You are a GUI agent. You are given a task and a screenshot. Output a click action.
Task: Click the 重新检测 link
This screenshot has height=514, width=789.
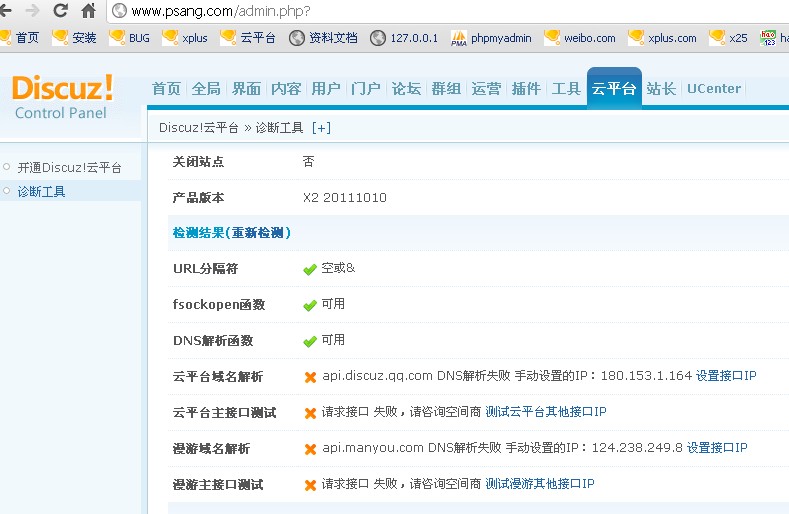coord(258,233)
